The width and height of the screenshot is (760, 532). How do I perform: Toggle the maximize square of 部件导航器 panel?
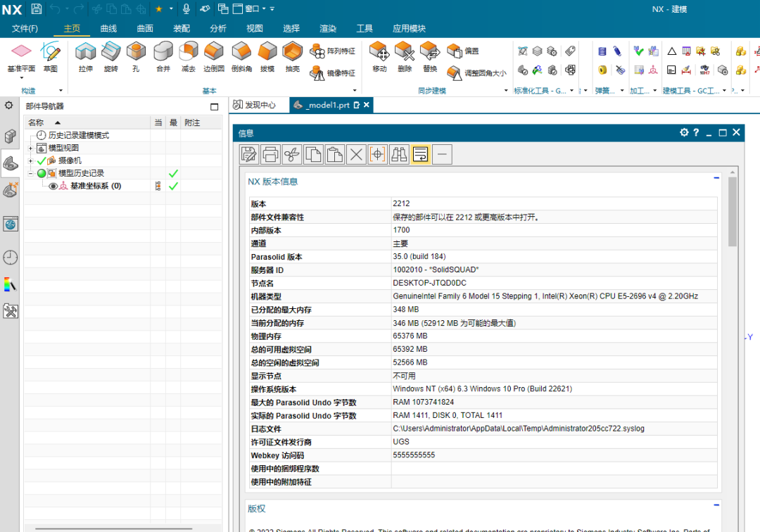click(214, 106)
